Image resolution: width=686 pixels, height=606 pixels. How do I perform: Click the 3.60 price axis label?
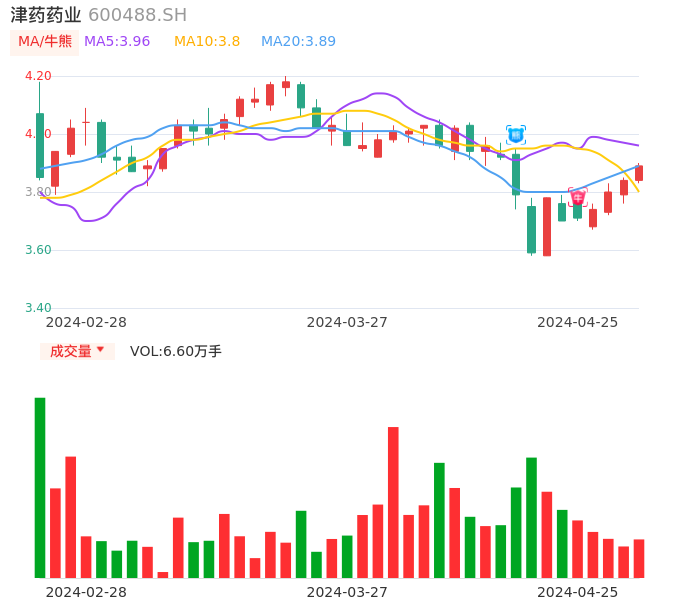tap(38, 250)
